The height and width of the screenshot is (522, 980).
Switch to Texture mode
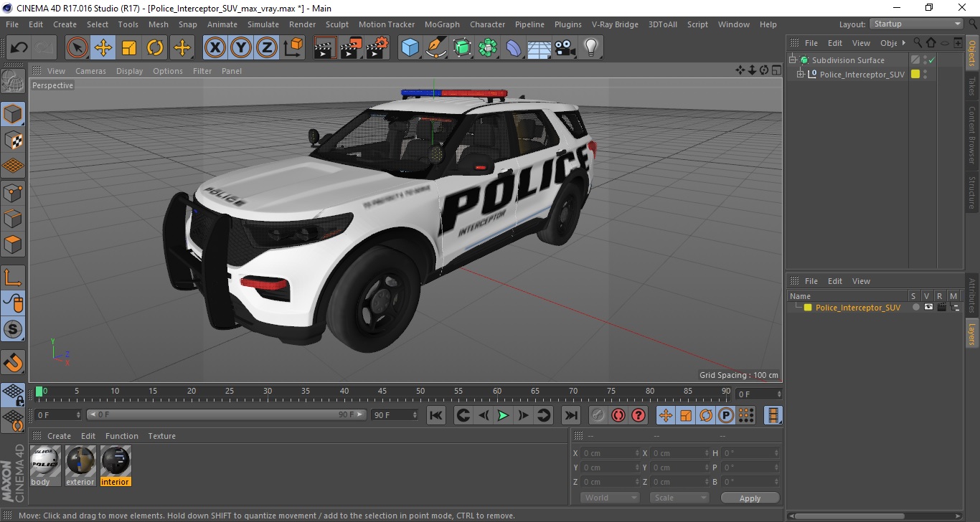13,140
